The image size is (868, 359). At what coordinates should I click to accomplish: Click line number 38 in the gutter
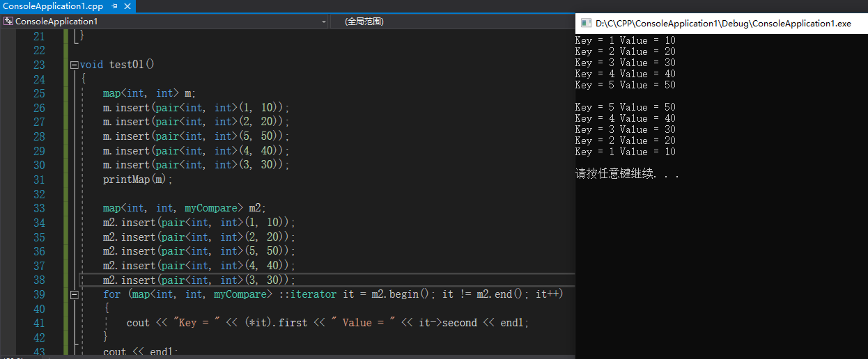click(x=39, y=280)
